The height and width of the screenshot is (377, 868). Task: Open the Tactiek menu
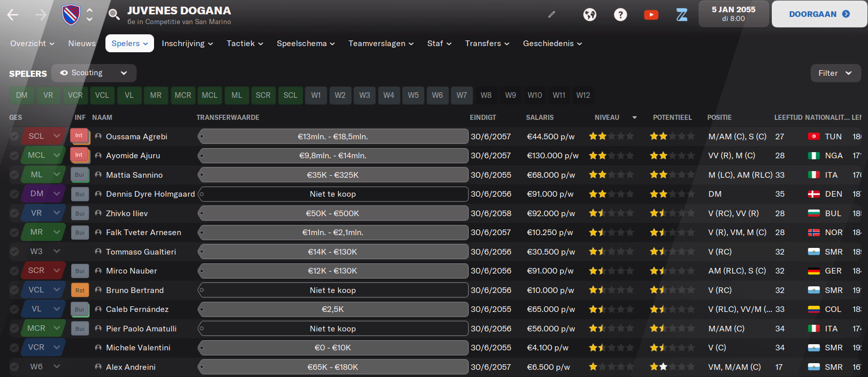tap(245, 44)
